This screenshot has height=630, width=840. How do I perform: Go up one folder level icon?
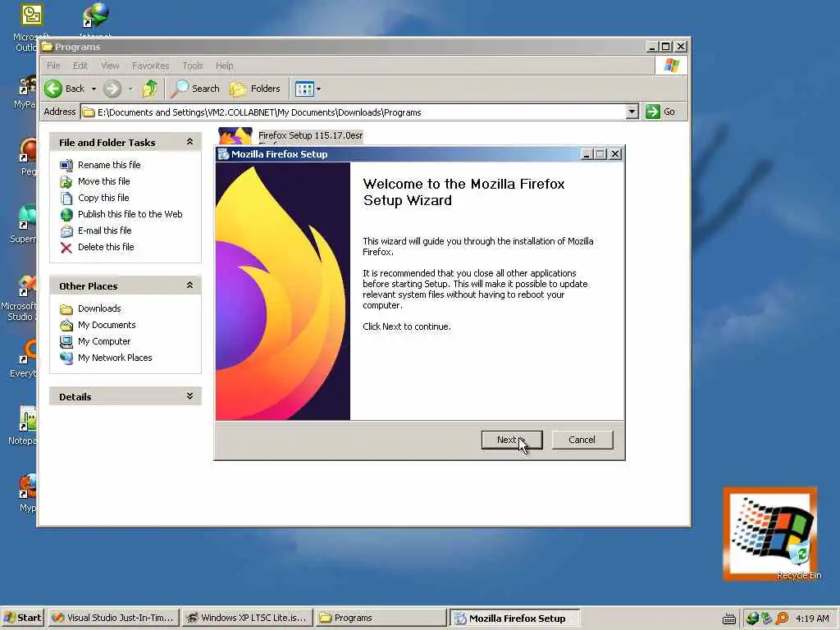[x=150, y=89]
